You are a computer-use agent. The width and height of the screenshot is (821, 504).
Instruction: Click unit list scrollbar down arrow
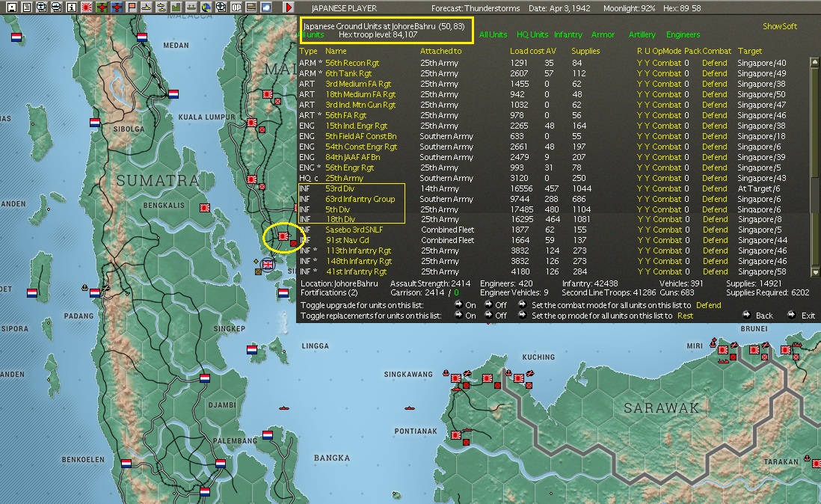(x=815, y=272)
